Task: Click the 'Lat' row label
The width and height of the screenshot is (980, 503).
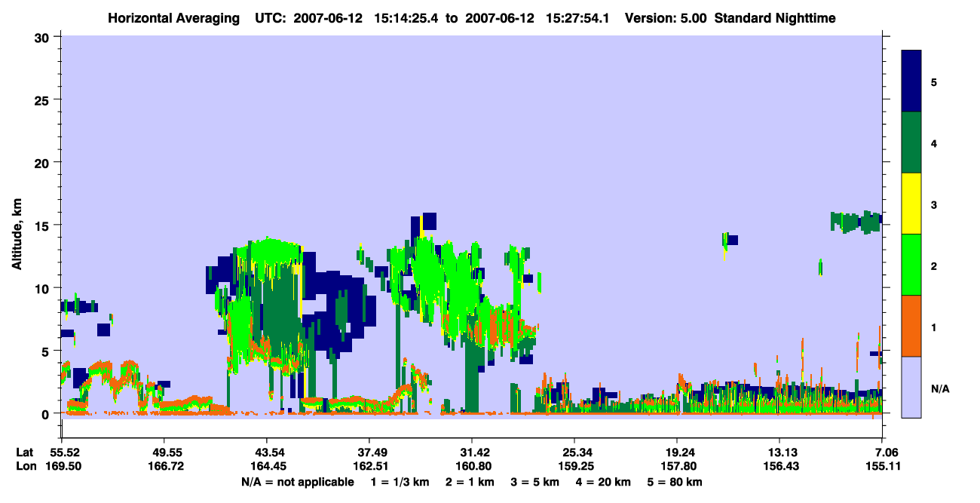Action: [x=25, y=452]
